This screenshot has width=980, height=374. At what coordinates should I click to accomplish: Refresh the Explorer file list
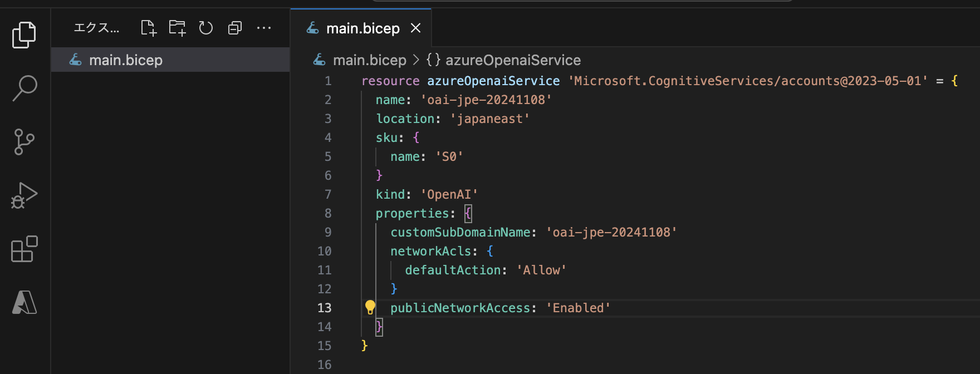(206, 28)
